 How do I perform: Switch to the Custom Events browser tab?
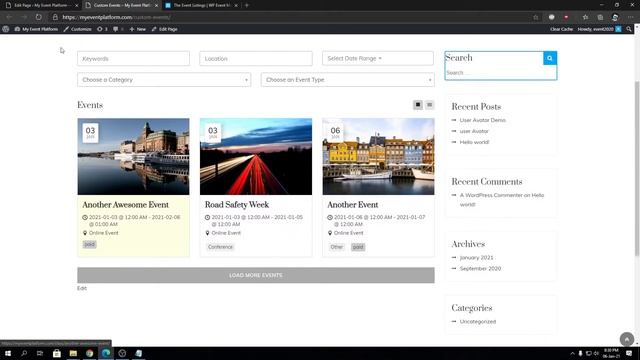coord(122,5)
